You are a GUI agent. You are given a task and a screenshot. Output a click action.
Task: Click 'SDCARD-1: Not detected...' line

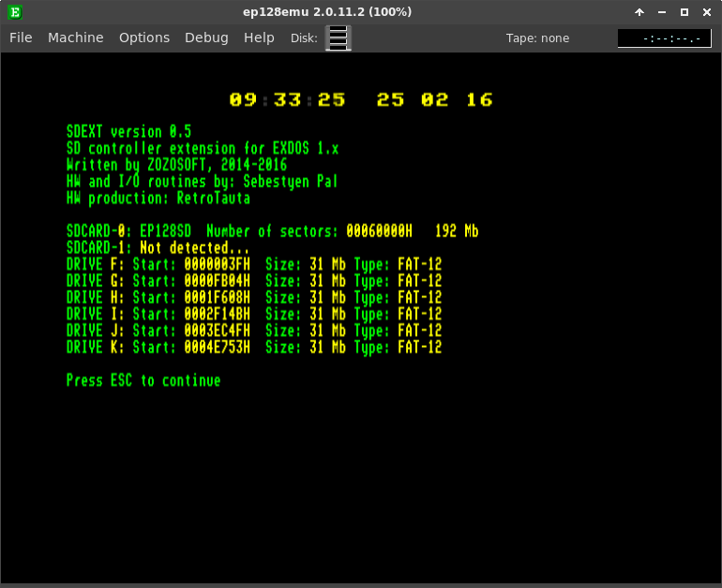point(158,249)
